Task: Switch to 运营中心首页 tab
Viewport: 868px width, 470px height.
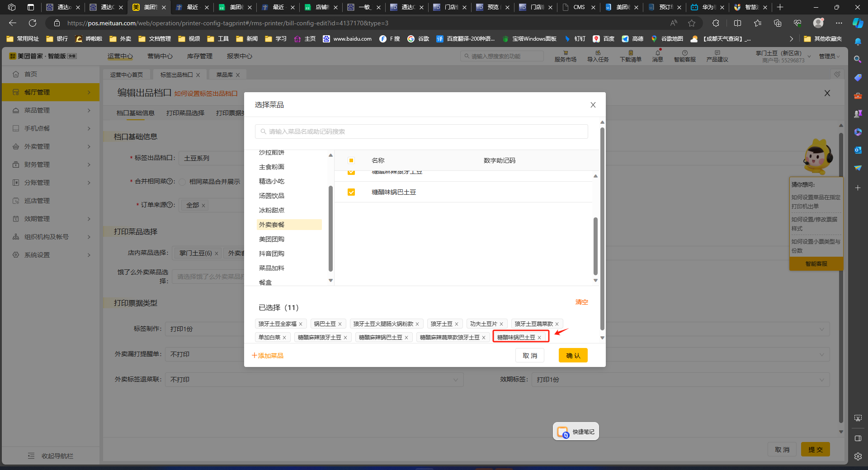Action: [127, 75]
